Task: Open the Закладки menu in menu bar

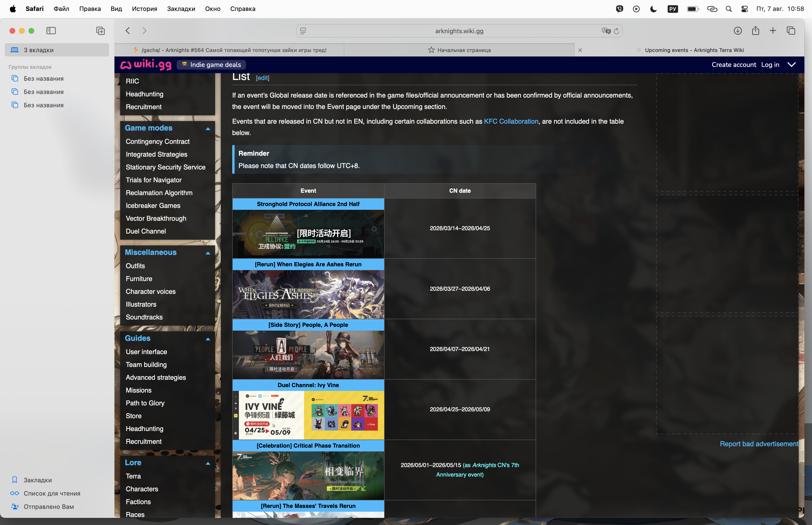Action: (x=181, y=9)
